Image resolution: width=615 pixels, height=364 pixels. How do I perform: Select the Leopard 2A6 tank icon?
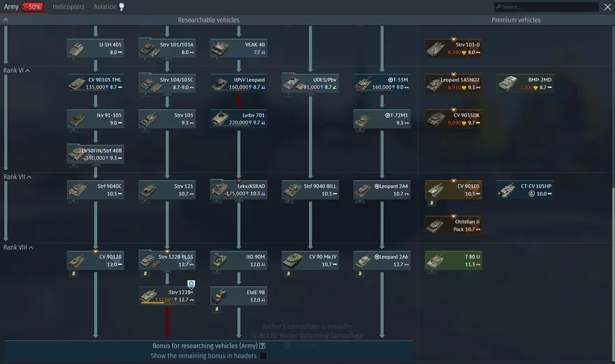[x=382, y=260]
